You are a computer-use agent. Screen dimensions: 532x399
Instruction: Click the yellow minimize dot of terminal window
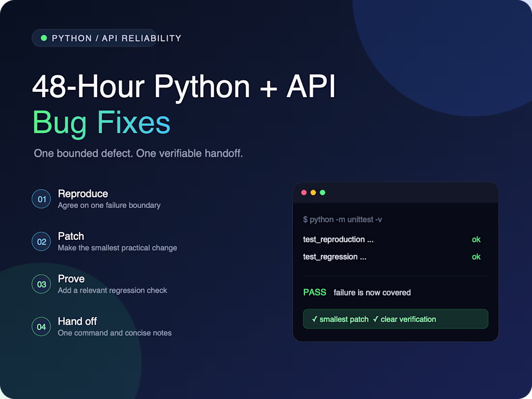pos(313,192)
